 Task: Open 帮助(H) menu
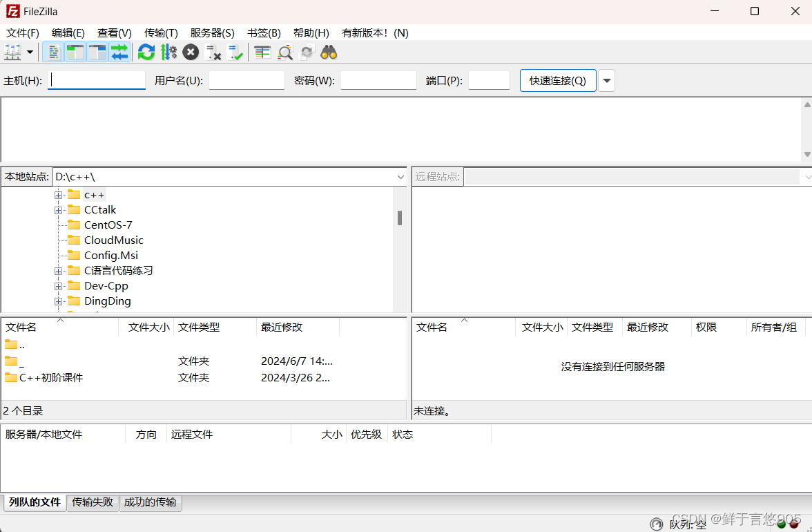click(x=311, y=33)
